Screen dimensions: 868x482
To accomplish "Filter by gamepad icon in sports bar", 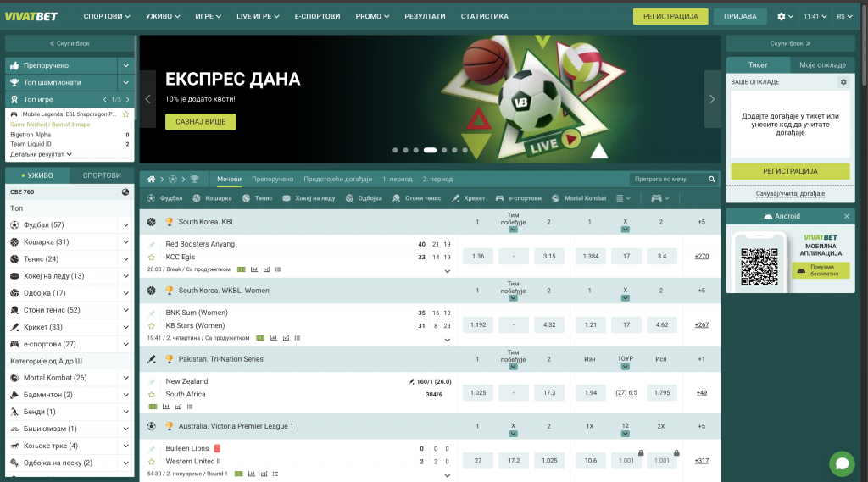I will point(660,198).
